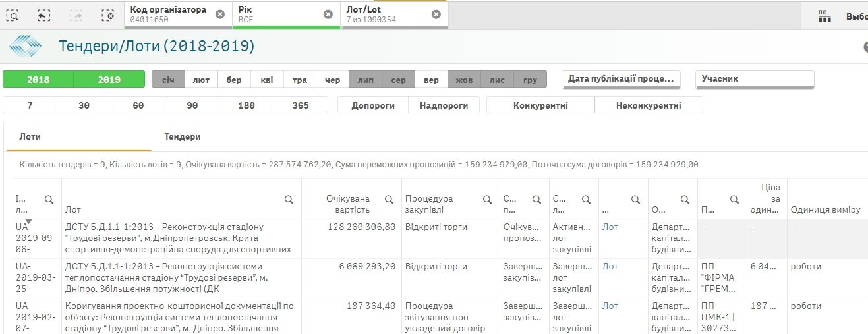Open the selections tool grid icon
The width and height of the screenshot is (868, 334).
click(825, 16)
